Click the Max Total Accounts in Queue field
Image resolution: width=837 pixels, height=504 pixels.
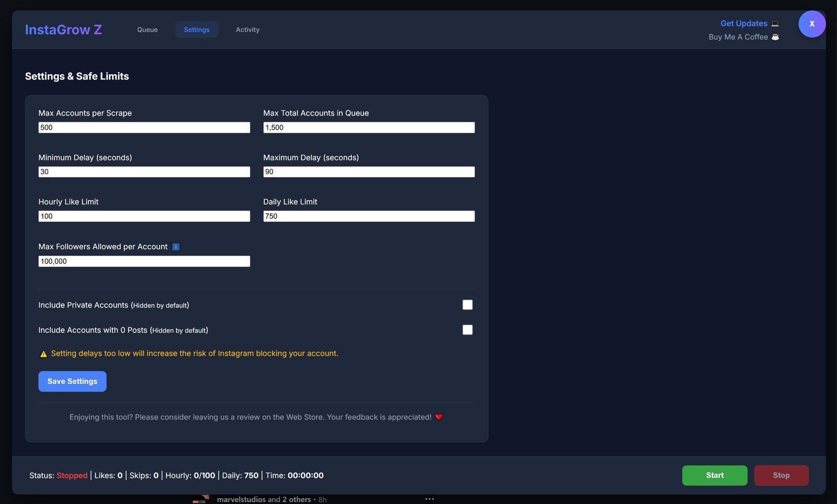[369, 127]
